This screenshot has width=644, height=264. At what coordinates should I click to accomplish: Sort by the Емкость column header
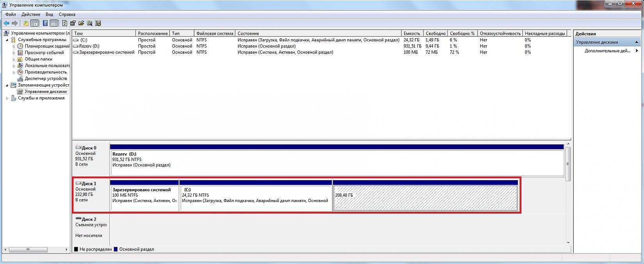[412, 34]
